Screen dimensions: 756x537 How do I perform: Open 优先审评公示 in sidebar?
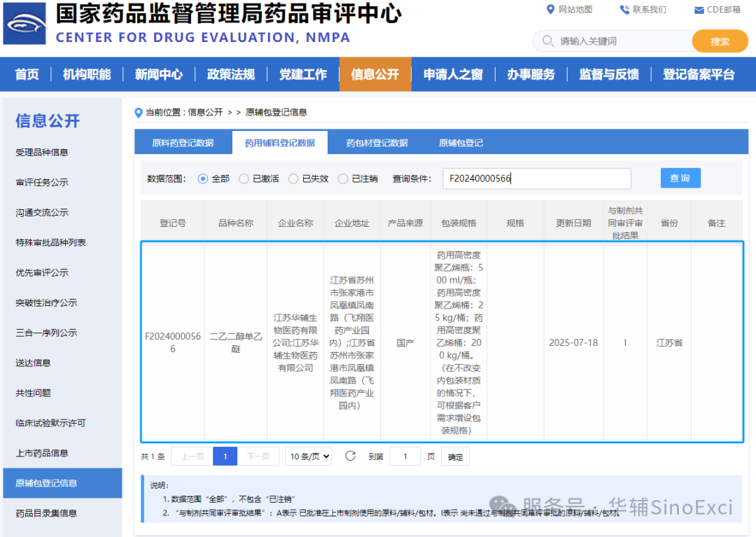42,273
